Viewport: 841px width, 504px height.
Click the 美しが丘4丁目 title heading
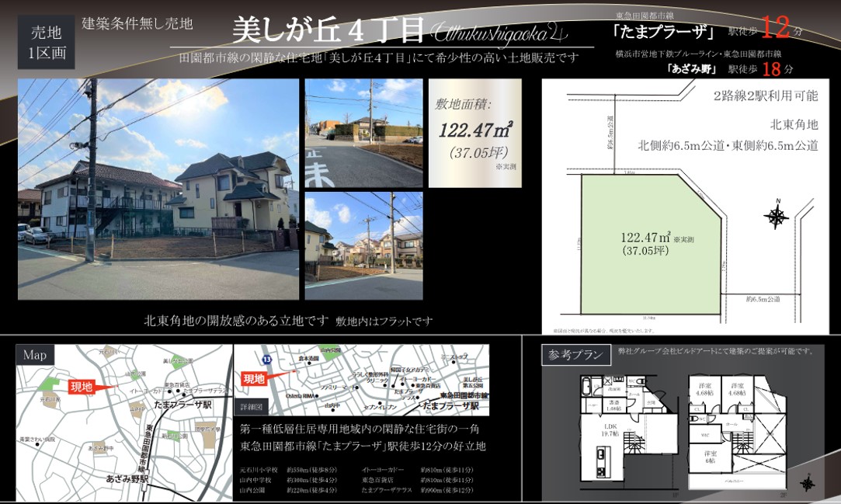point(328,30)
